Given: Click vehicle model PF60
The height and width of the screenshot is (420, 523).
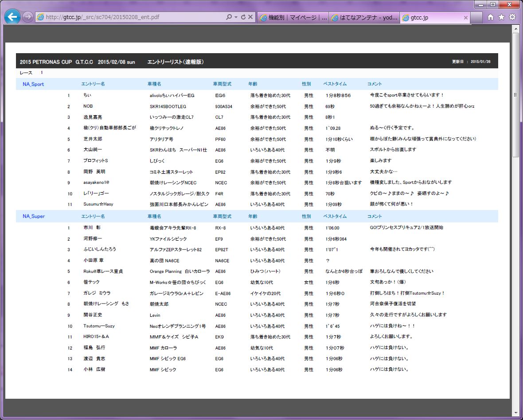Looking at the screenshot, I should tap(220, 139).
